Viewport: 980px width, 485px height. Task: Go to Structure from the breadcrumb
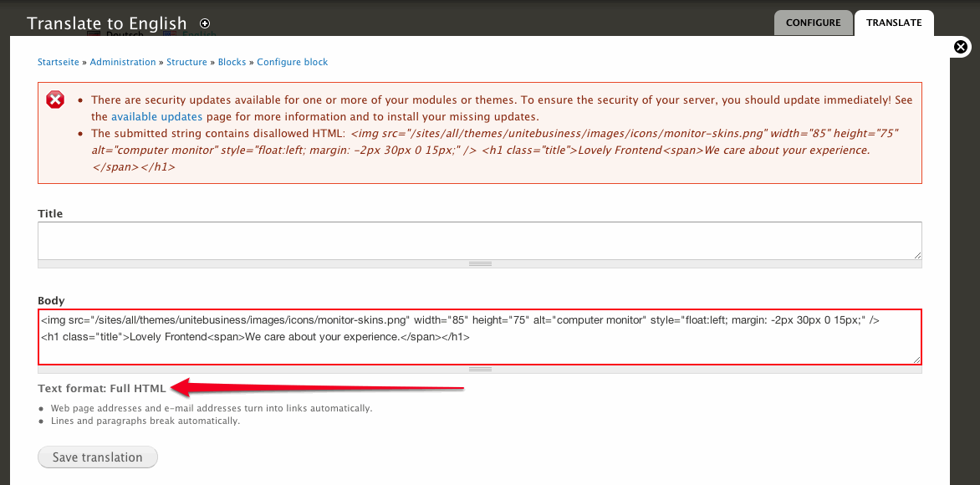click(186, 61)
